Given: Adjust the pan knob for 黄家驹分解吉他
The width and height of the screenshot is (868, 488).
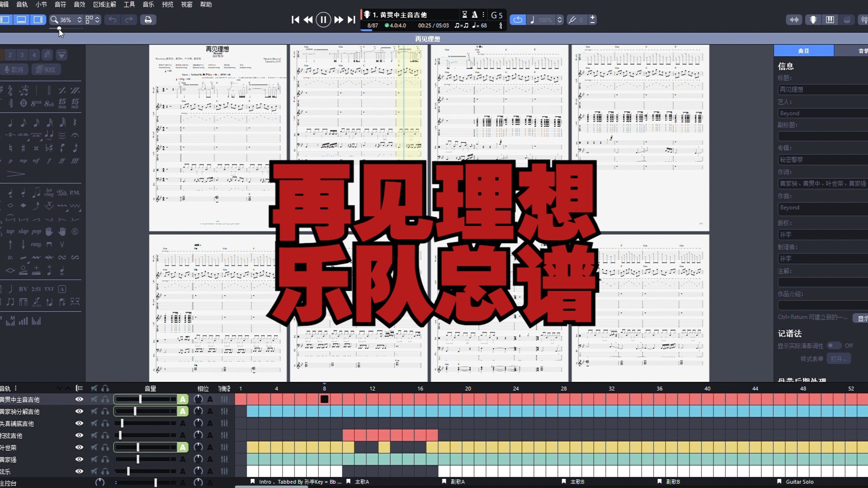Looking at the screenshot, I should tap(198, 411).
